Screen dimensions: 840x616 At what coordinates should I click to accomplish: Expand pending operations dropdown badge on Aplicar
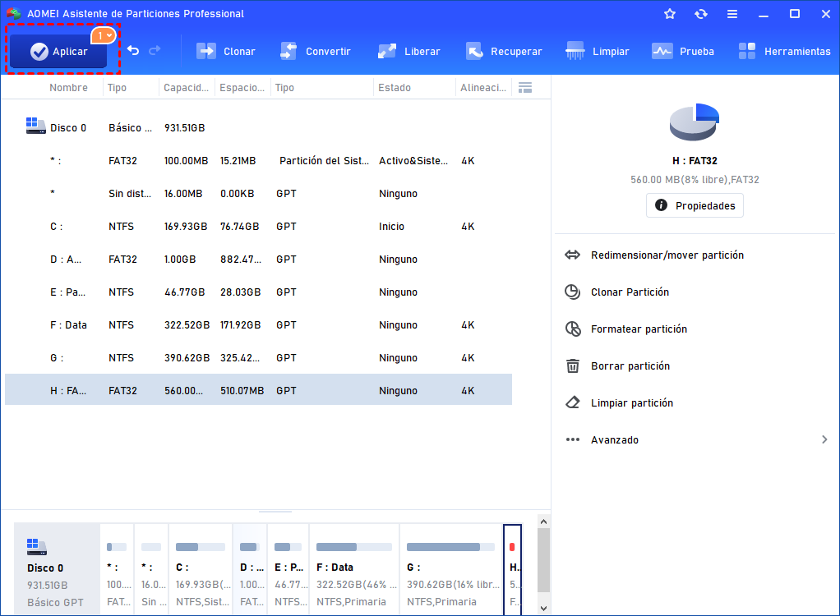(104, 36)
